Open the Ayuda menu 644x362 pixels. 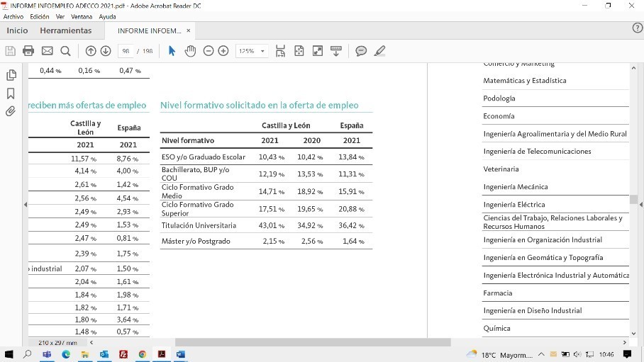107,17
